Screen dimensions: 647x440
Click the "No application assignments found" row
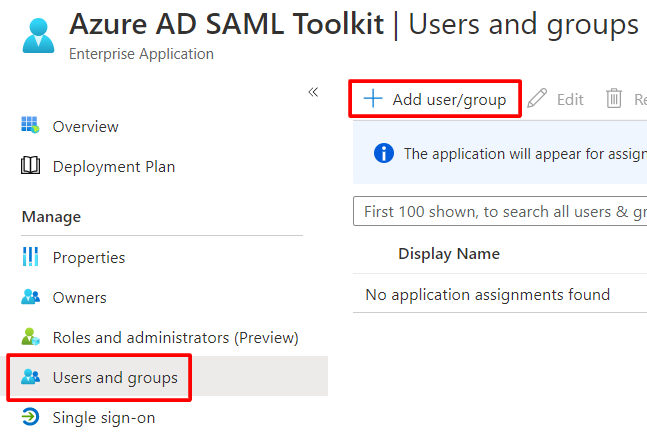tap(487, 294)
